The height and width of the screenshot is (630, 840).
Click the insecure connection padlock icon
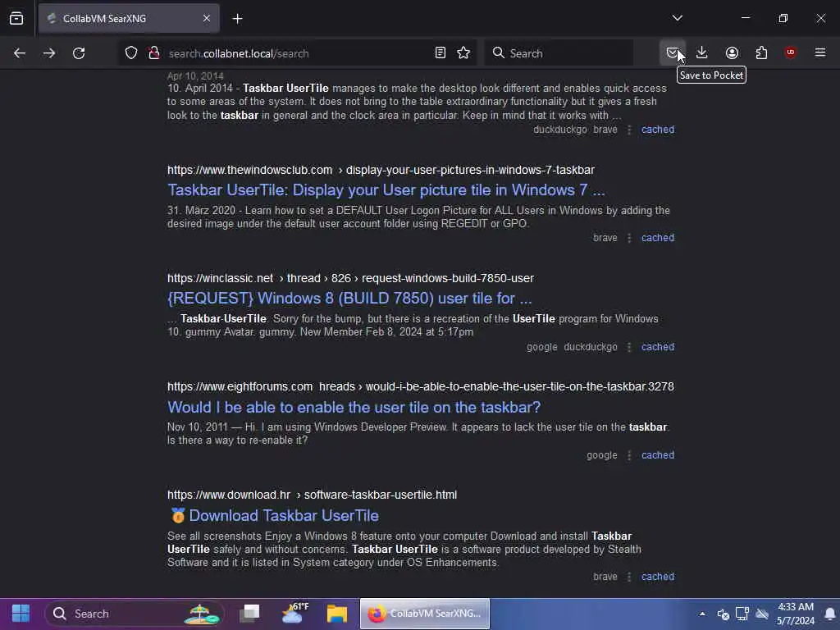coord(154,53)
